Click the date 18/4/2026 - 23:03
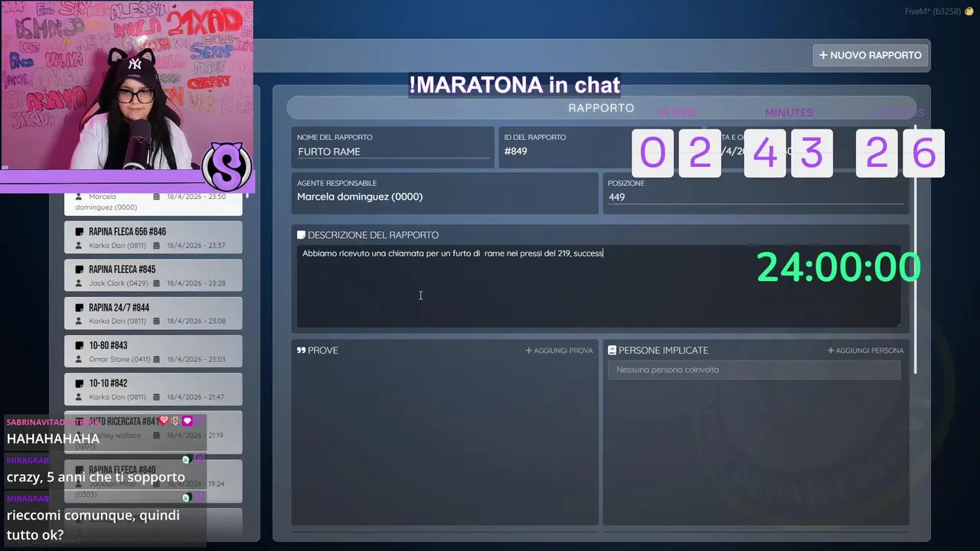The image size is (980, 551). coord(196,359)
